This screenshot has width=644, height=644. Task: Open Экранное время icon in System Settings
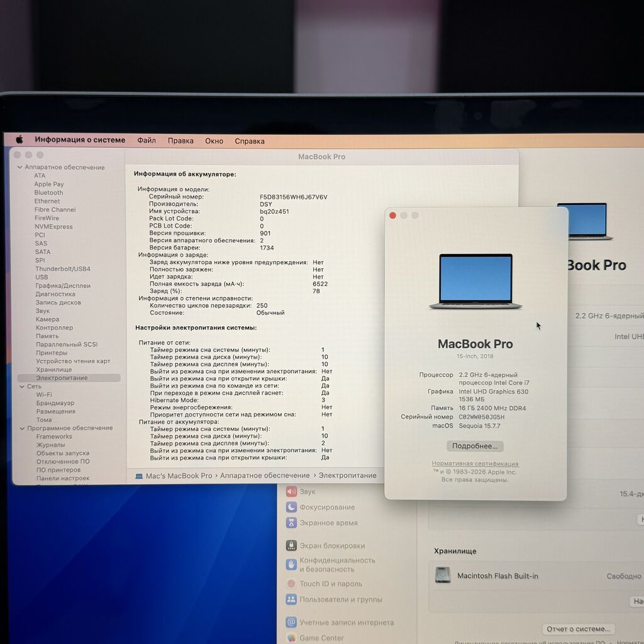291,523
